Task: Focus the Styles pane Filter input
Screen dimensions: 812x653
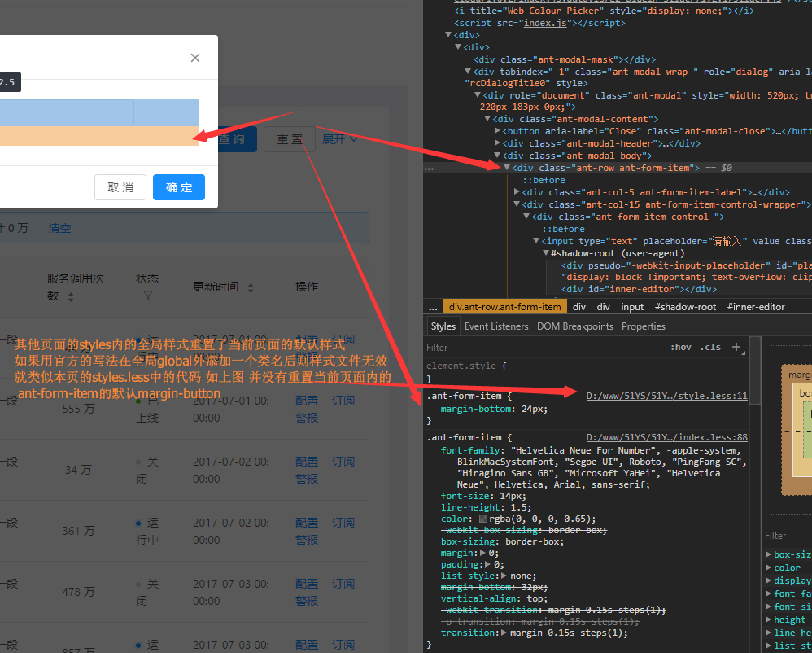Action: [544, 347]
